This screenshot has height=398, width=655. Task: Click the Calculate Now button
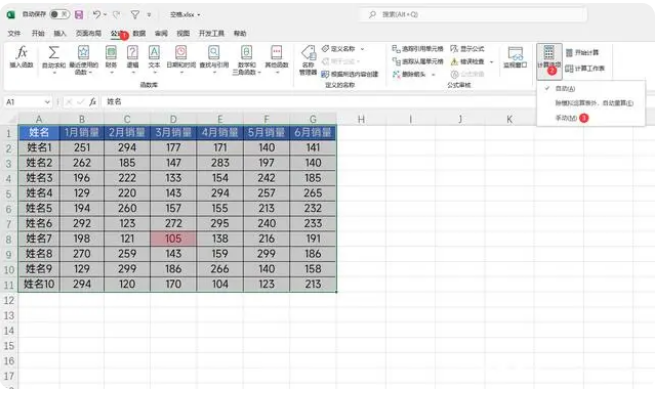click(x=582, y=53)
